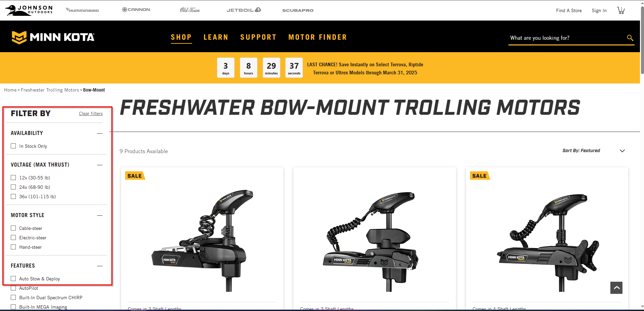Click the back-to-top arrow button

pyautogui.click(x=616, y=288)
